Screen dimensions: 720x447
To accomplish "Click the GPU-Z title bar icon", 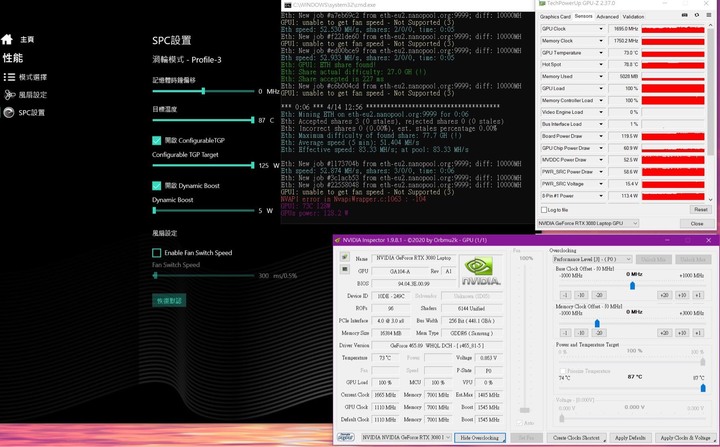I will click(542, 3).
